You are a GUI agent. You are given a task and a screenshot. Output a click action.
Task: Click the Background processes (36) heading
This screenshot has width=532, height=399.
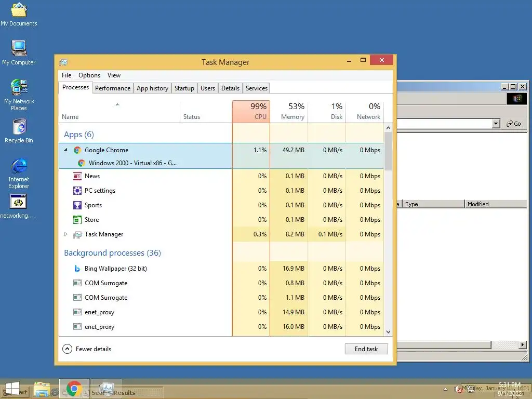point(112,253)
